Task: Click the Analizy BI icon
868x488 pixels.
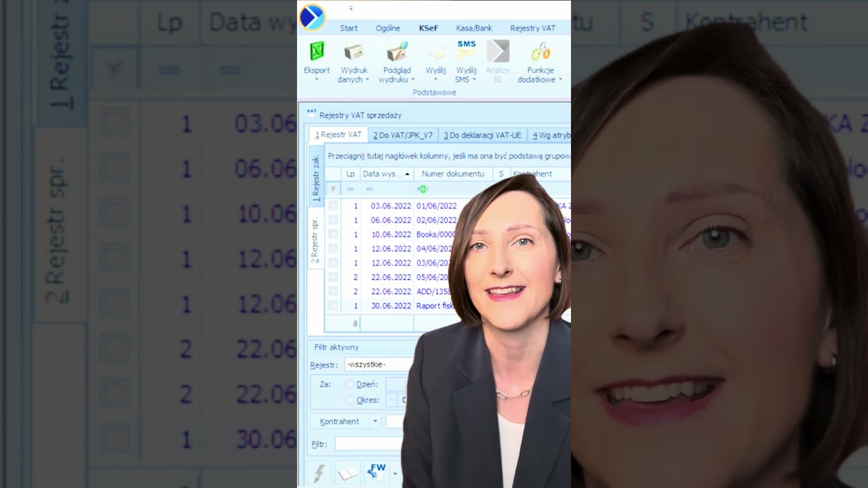Action: pyautogui.click(x=497, y=52)
